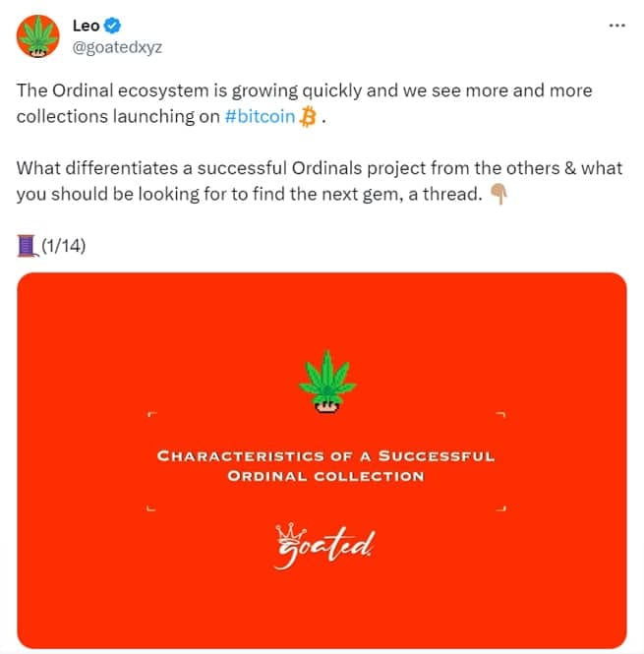Viewport: 644px width, 654px height.
Task: Click the display name Leo
Action: (87, 26)
